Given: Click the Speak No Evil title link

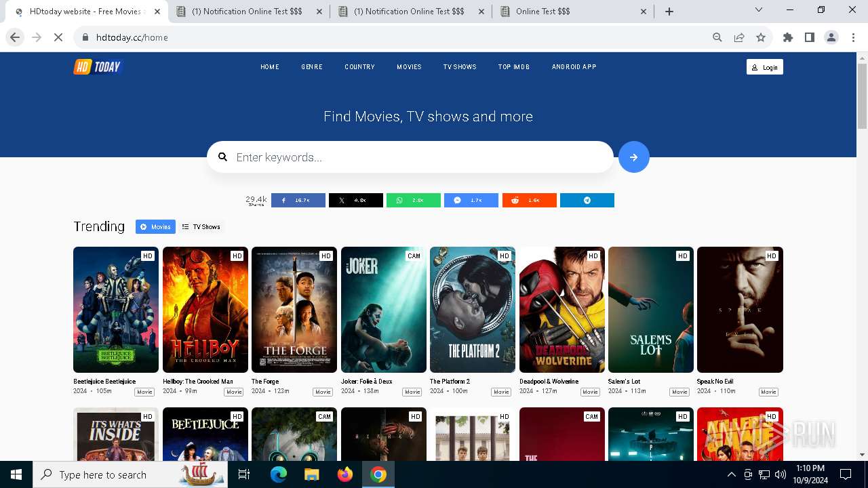Looking at the screenshot, I should [x=715, y=382].
